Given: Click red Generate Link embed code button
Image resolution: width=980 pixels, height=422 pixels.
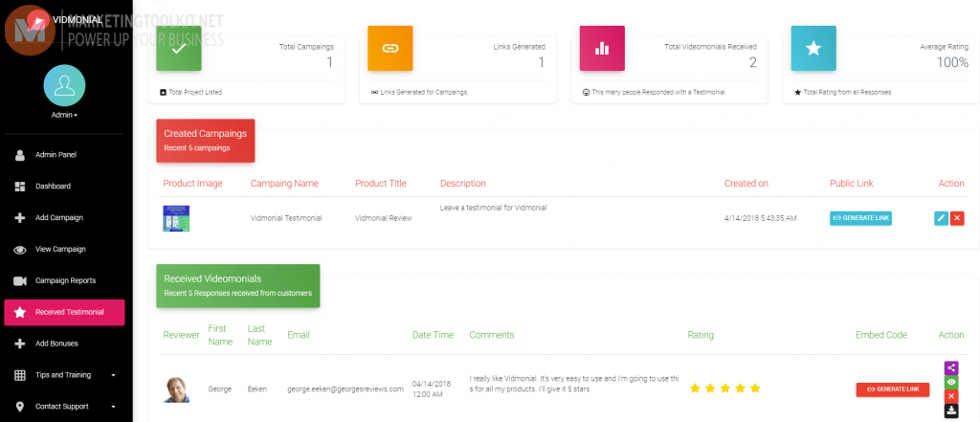Looking at the screenshot, I should tap(892, 389).
